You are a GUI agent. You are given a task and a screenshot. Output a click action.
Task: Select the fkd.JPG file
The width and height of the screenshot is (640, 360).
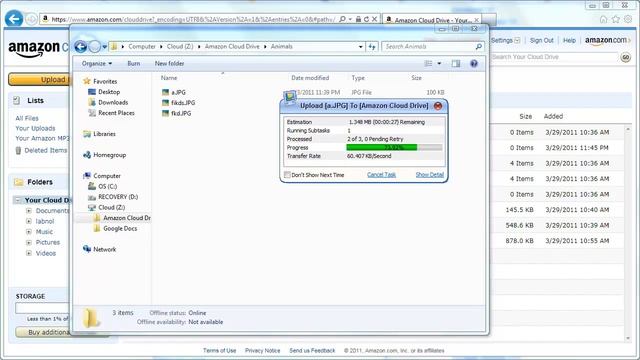[x=176, y=113]
